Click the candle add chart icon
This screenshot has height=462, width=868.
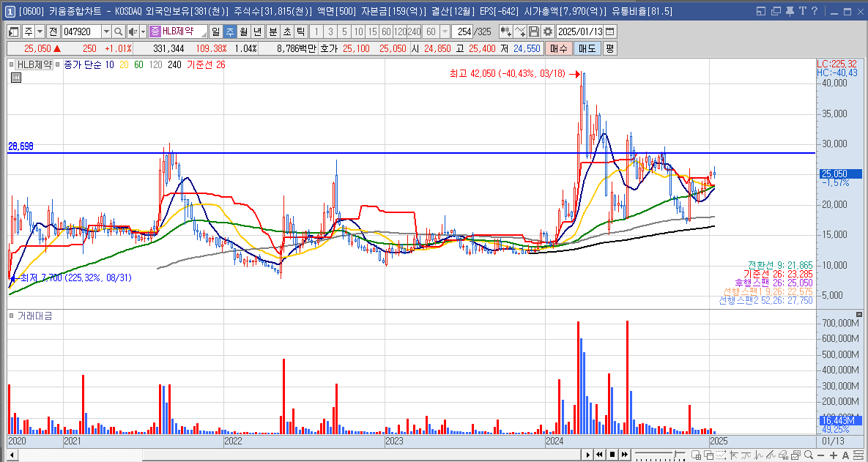coord(506,31)
